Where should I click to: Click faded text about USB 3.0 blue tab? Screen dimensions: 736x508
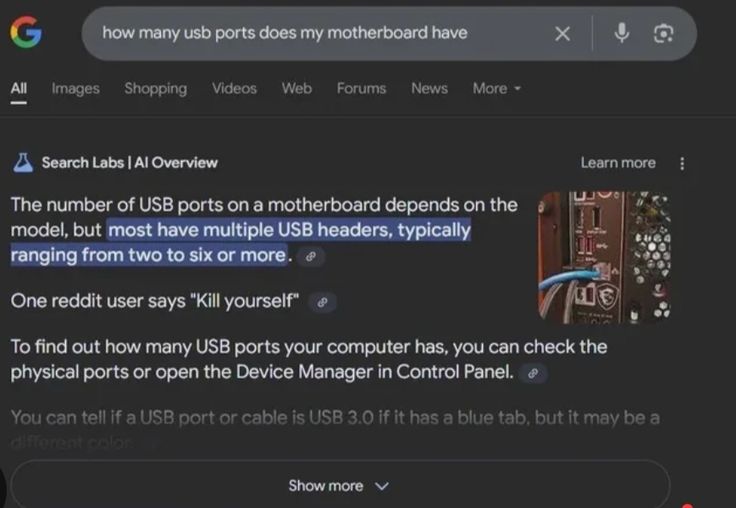[x=335, y=430]
